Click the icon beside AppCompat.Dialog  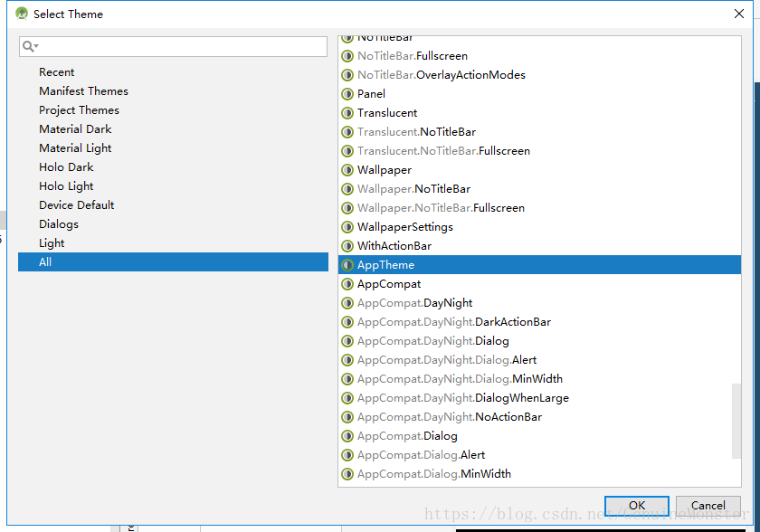click(x=347, y=436)
